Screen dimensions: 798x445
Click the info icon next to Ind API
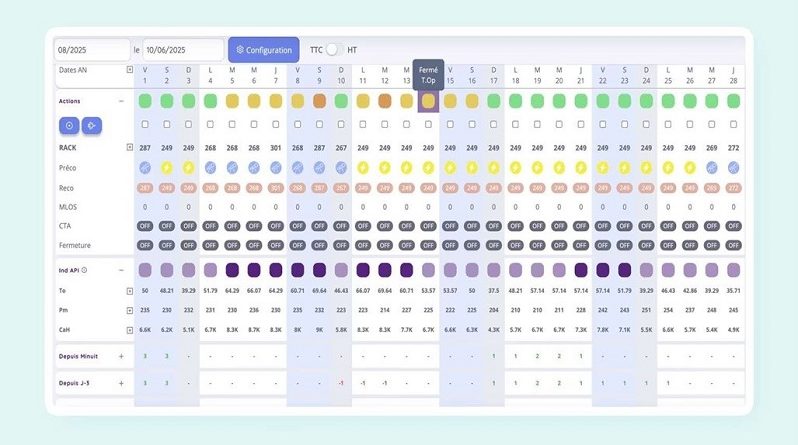pyautogui.click(x=84, y=270)
